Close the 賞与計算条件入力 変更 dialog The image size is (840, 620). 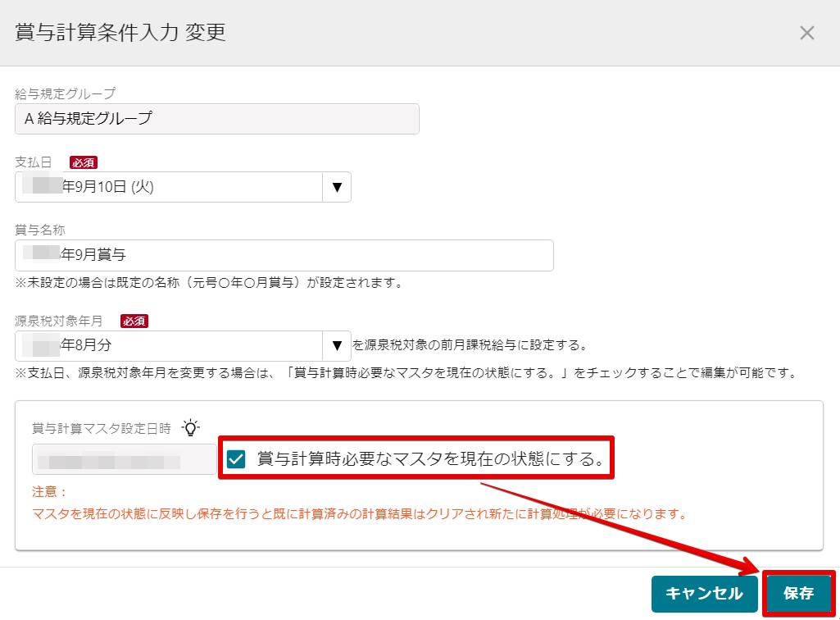pos(806,33)
